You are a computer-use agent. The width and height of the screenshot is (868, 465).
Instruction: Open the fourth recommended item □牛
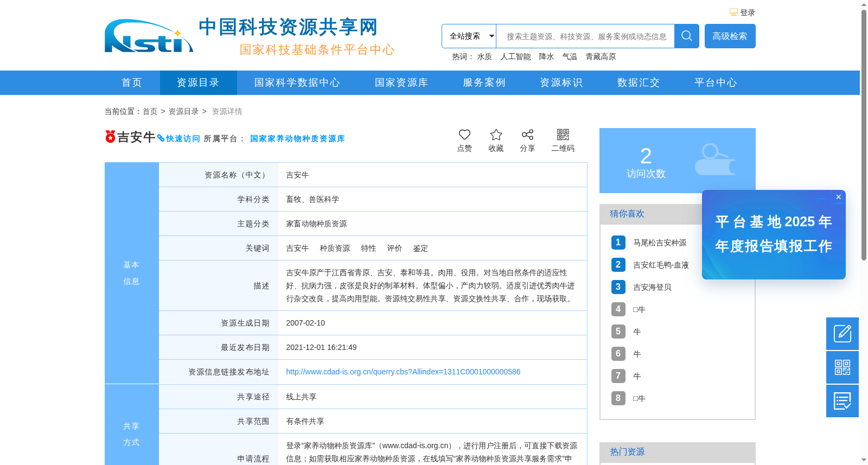coord(639,309)
